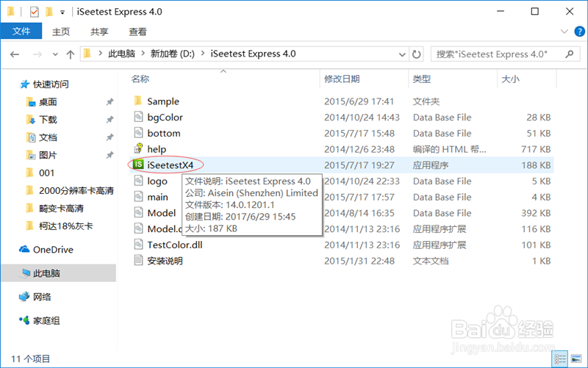The image size is (588, 368).
Task: Open the 共享 ribbon tab
Action: (x=99, y=32)
